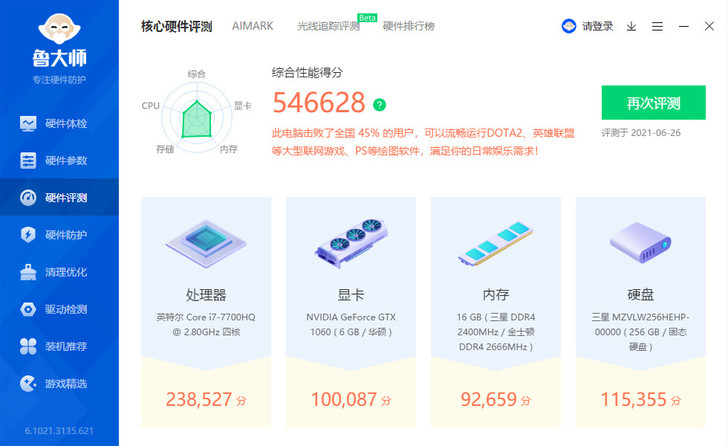
Task: Minimize the window
Action: [683, 26]
